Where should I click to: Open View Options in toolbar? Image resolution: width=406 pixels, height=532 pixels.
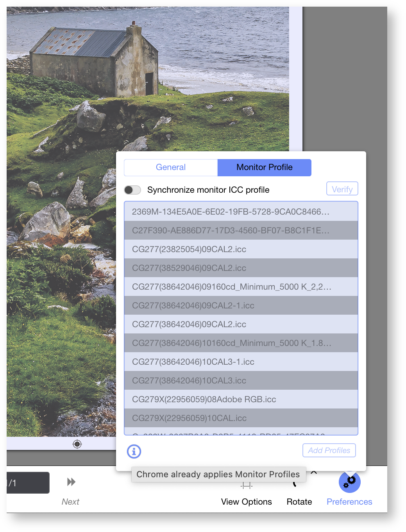point(246,502)
